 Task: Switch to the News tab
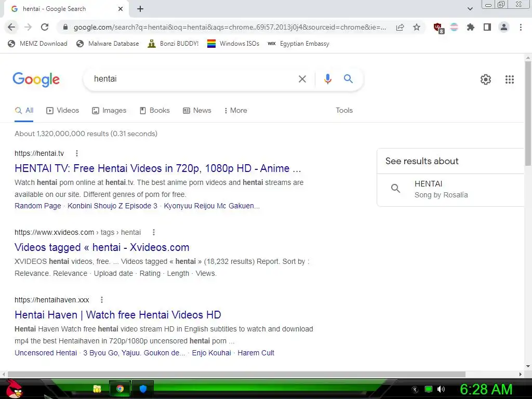point(197,111)
